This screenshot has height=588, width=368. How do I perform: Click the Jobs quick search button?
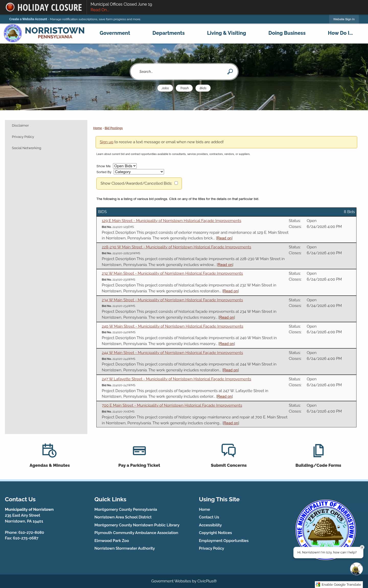point(165,88)
